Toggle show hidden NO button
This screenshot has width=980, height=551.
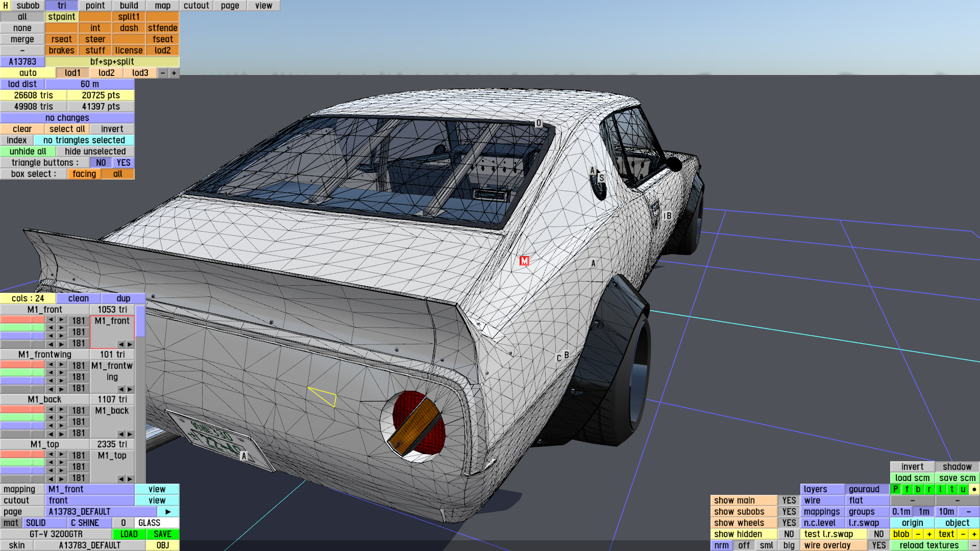(789, 534)
